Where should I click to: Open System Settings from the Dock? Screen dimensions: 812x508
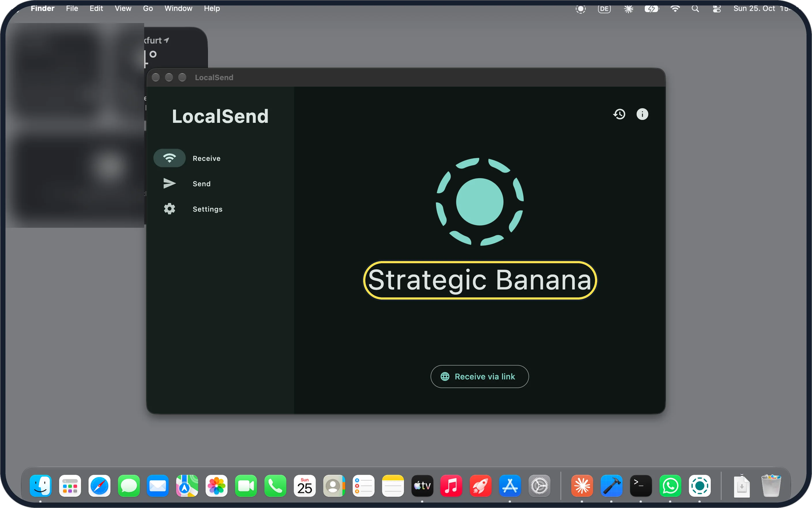point(540,486)
